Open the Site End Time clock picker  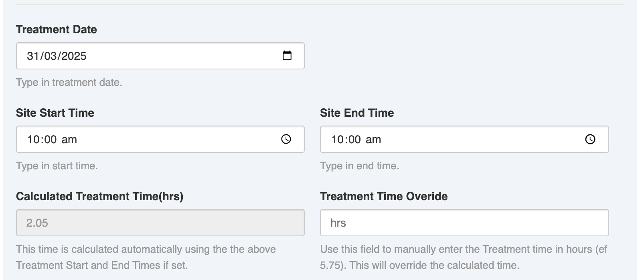pyautogui.click(x=590, y=139)
